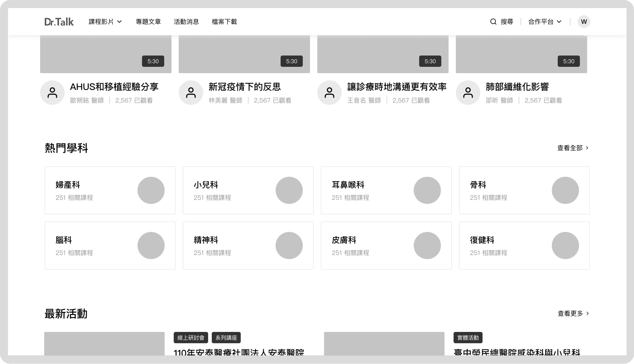Click the Dr.Talk logo

click(59, 22)
